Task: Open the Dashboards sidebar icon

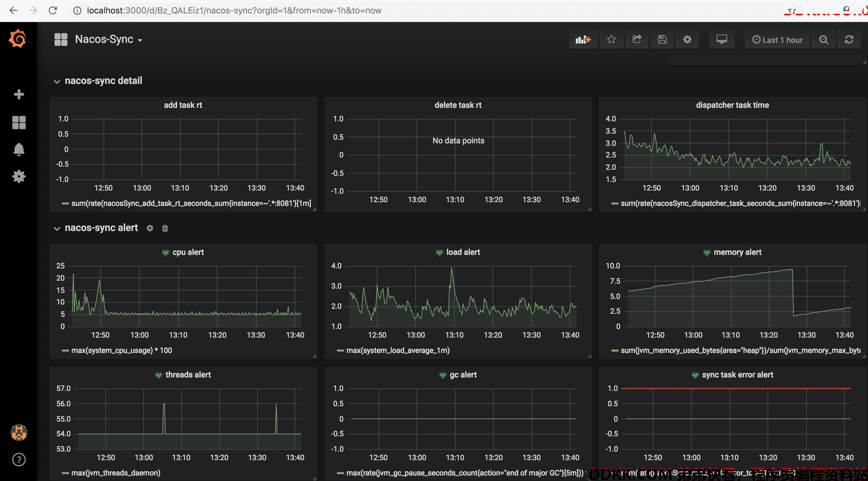Action: point(19,122)
